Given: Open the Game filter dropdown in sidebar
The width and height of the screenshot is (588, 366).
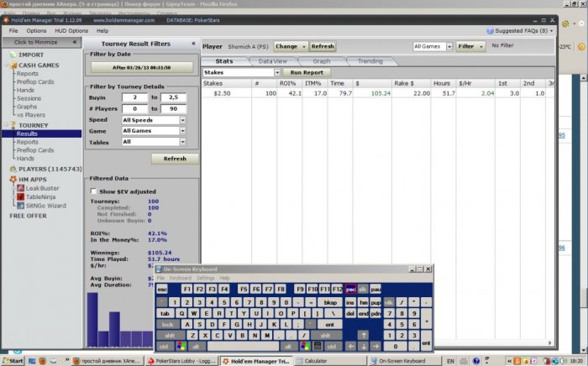Looking at the screenshot, I should [x=182, y=131].
